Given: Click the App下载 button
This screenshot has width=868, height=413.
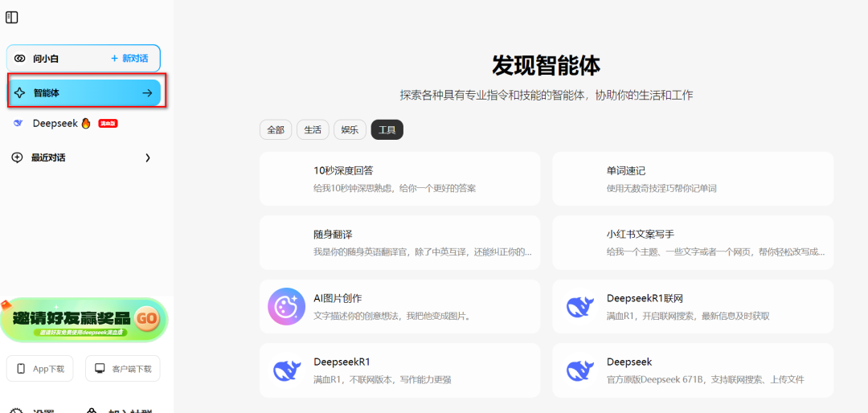Looking at the screenshot, I should pyautogui.click(x=40, y=369).
